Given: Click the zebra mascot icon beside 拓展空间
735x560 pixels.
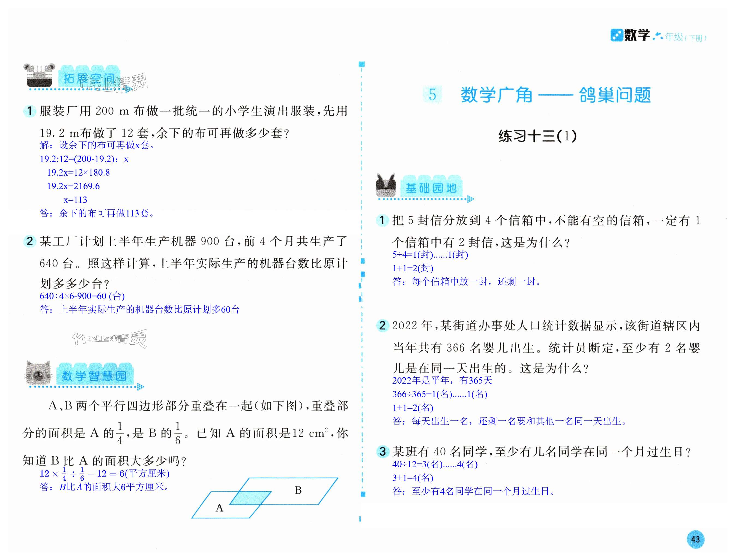Looking at the screenshot, I should coord(39,75).
